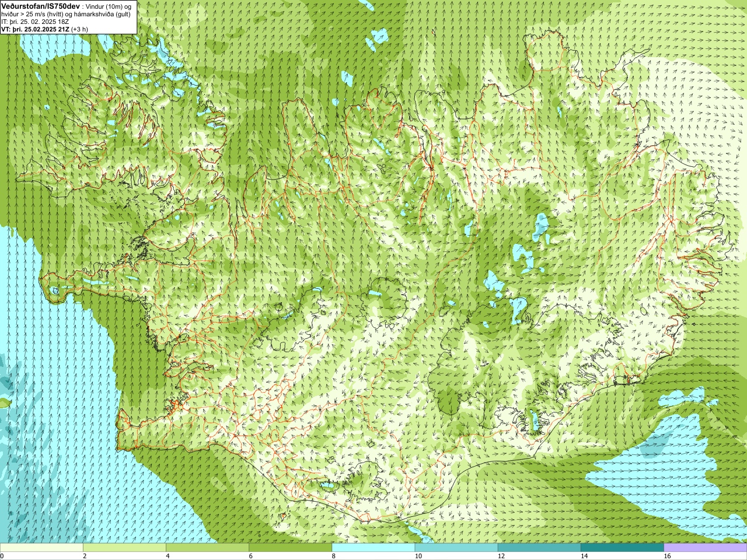Click the 'IT: þri. 25. 02. 2025 18Z' line

click(35, 22)
